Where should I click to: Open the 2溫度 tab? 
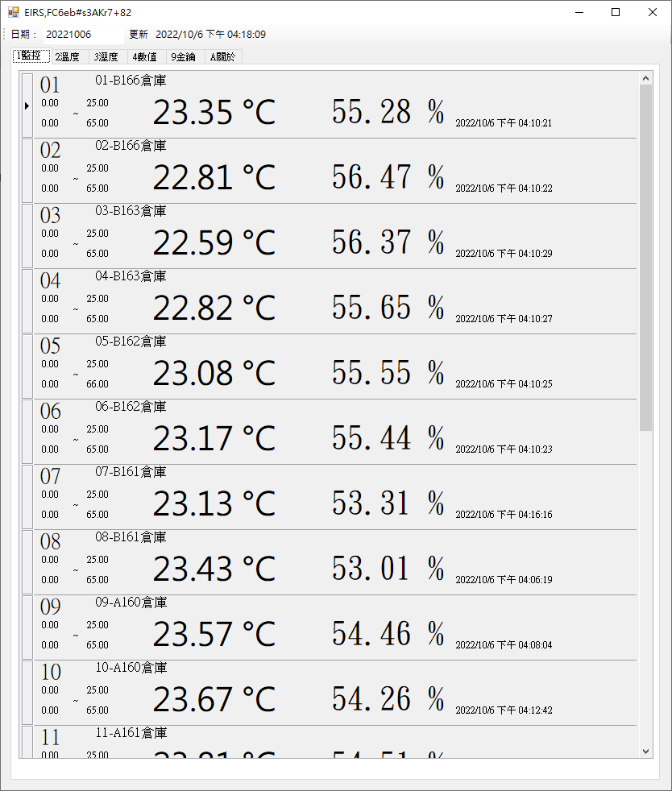coord(67,57)
